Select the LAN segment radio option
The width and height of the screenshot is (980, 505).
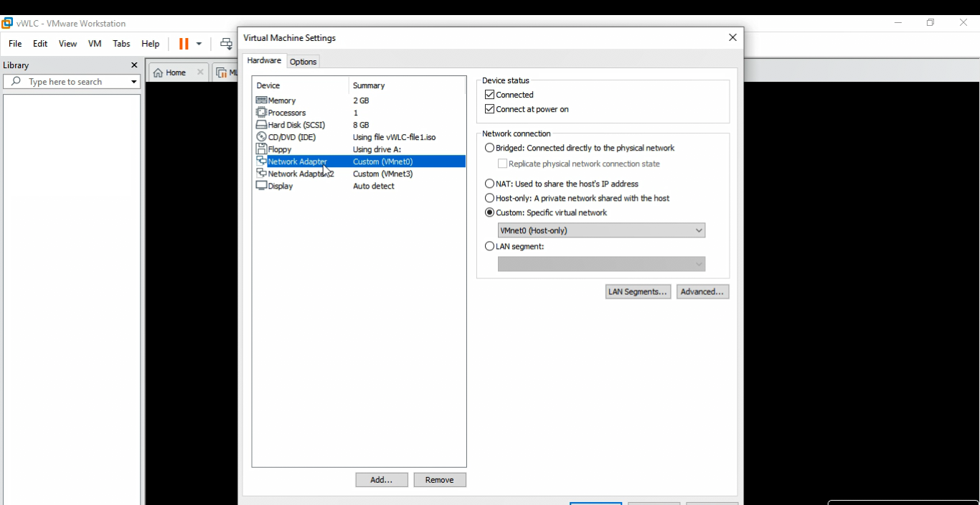[x=489, y=246]
